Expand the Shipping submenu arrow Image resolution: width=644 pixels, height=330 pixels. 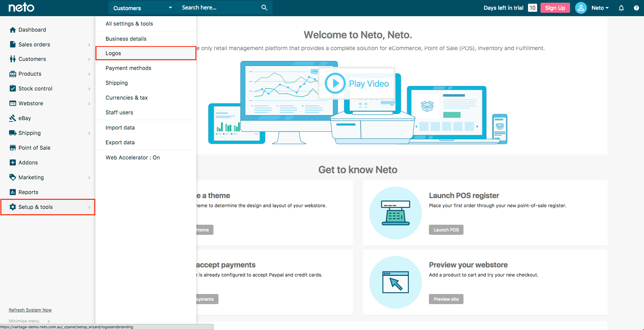(x=89, y=133)
